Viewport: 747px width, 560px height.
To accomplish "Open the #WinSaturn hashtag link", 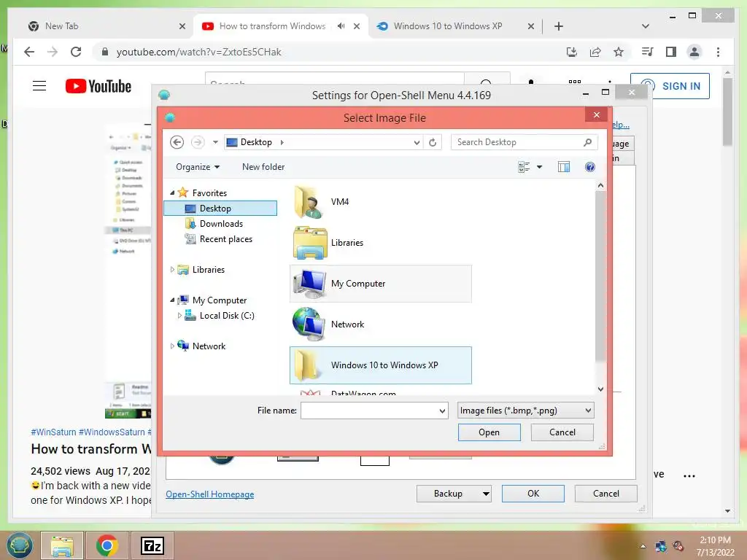I will click(53, 432).
